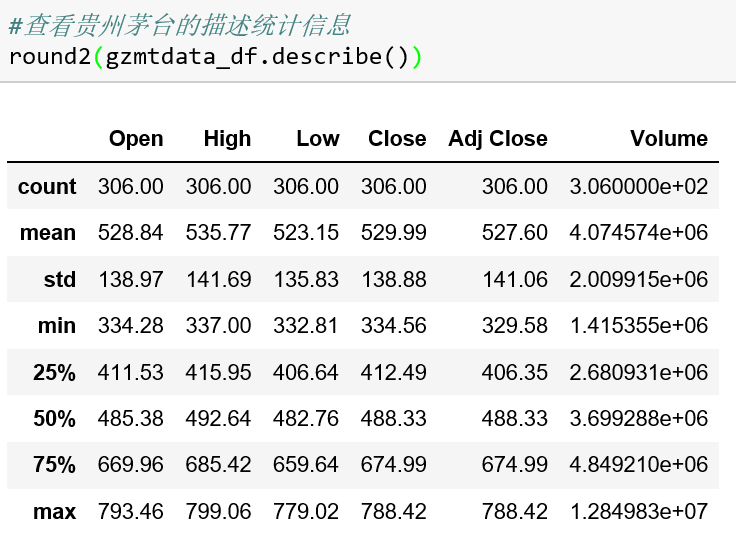Click 25% High value 415.95

218,372
